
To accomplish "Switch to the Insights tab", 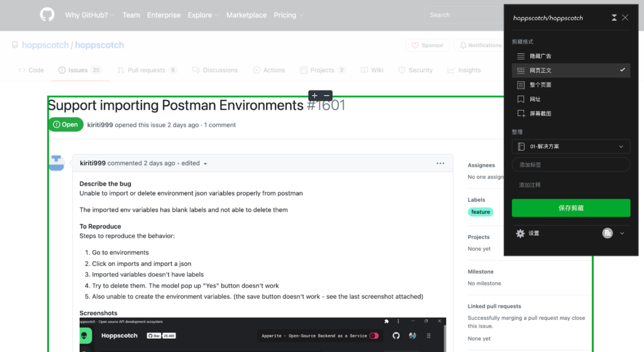I will click(x=464, y=70).
